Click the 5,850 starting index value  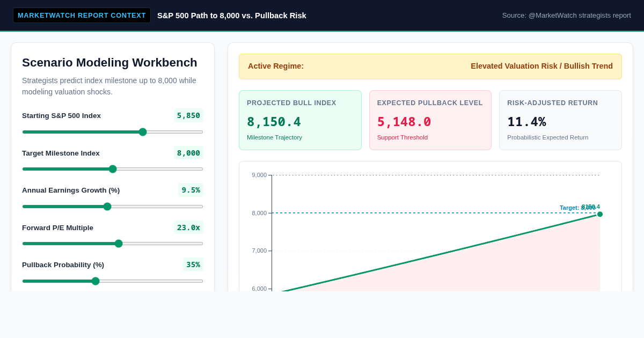coord(188,115)
